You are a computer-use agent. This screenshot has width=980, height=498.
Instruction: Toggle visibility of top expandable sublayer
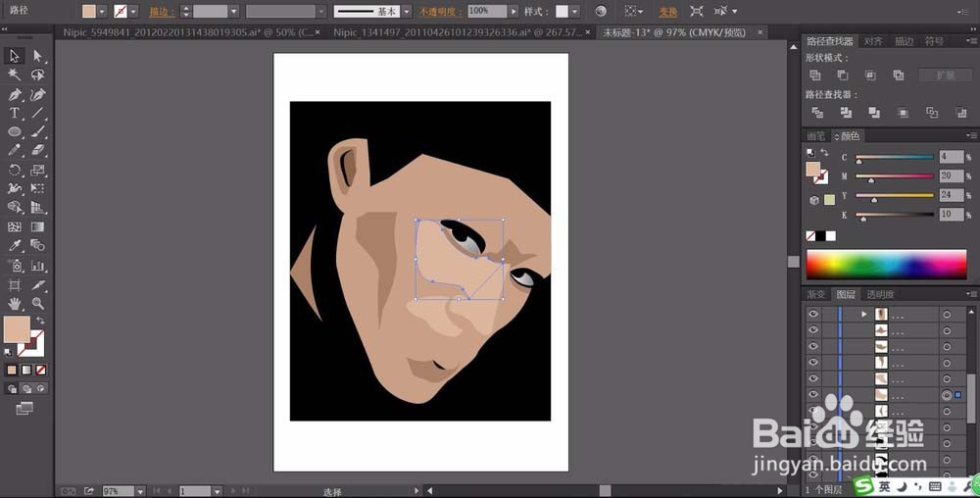tap(813, 314)
